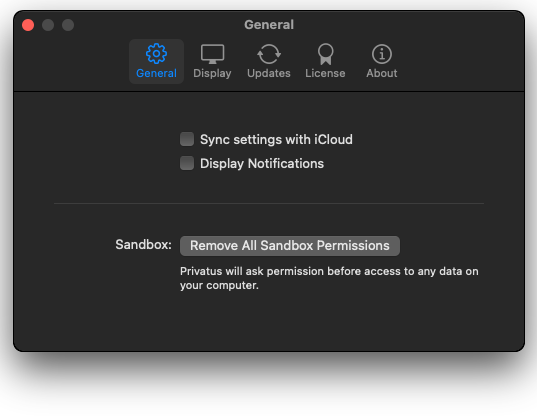Click the greyed-out minimize window button

click(x=48, y=25)
